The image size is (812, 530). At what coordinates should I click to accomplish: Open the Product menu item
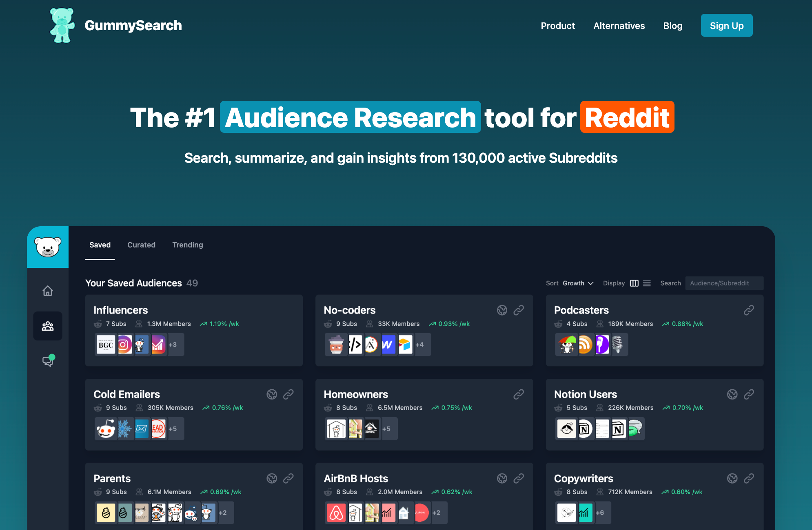click(558, 26)
